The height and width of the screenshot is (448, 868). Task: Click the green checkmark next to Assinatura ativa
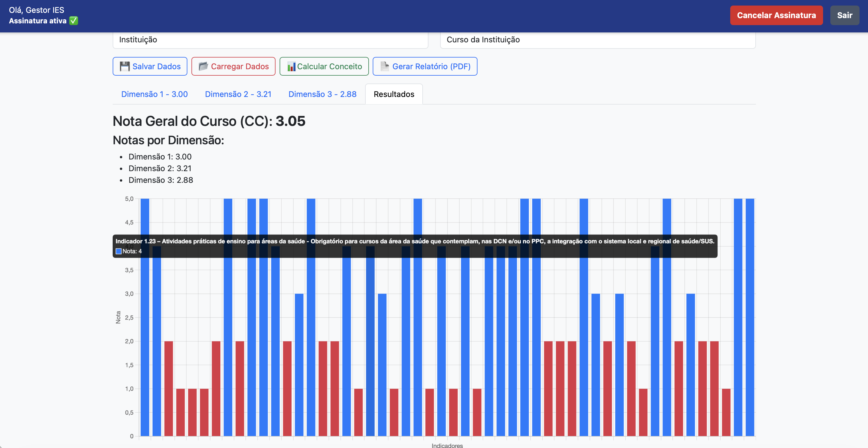point(74,21)
